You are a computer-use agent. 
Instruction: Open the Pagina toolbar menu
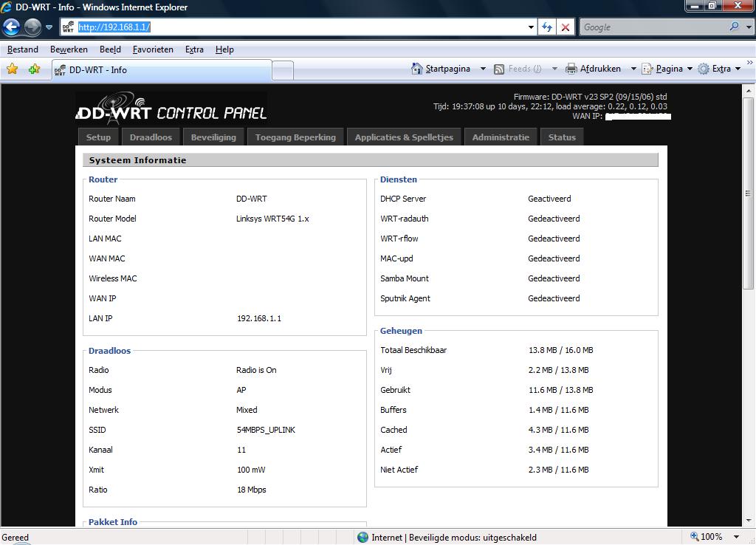click(x=667, y=69)
